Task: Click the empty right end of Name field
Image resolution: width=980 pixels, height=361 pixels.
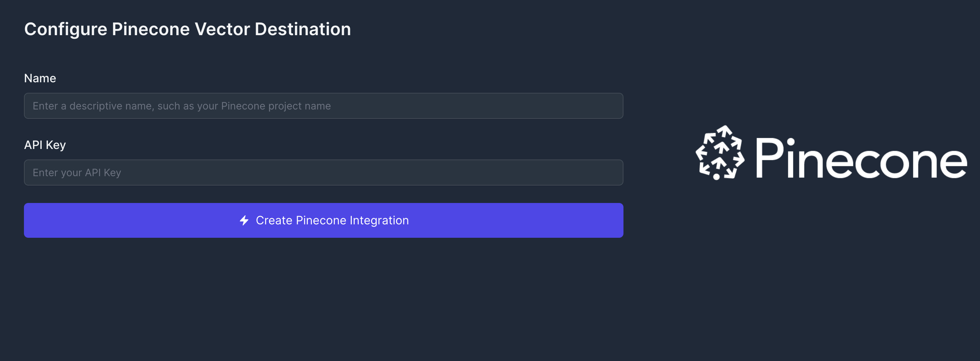Action: (x=593, y=106)
